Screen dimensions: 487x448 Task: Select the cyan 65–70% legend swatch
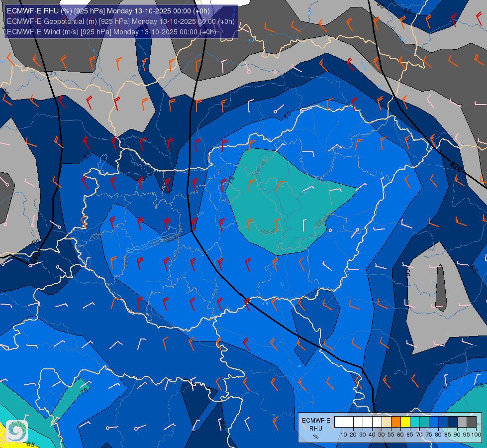[415, 422]
